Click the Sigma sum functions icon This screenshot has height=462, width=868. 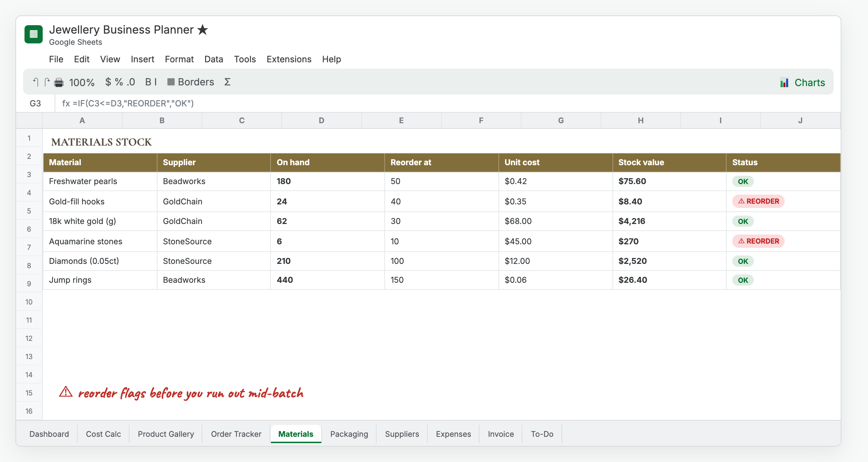227,82
